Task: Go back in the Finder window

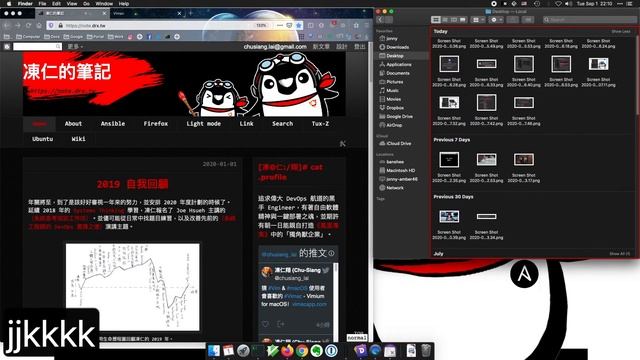Action: (x=380, y=20)
